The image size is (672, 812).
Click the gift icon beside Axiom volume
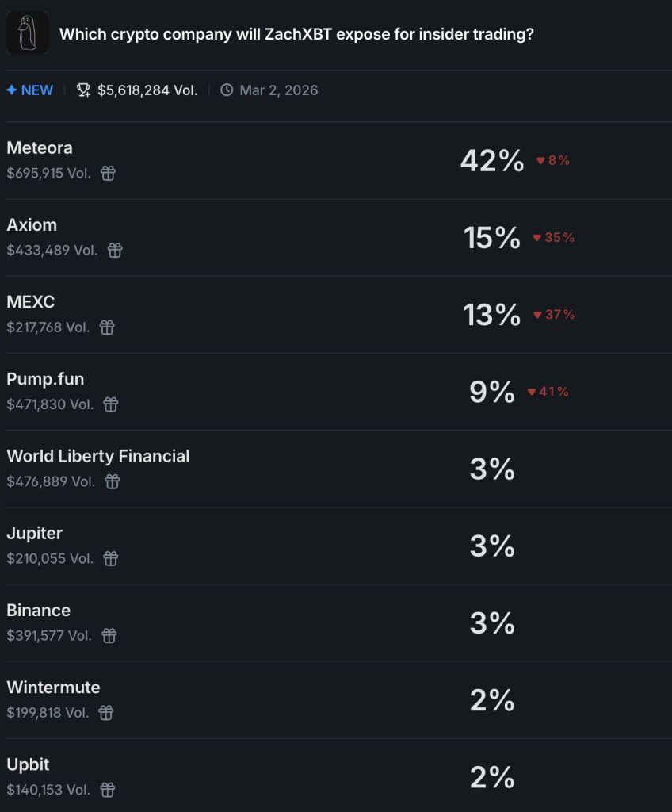tap(114, 250)
